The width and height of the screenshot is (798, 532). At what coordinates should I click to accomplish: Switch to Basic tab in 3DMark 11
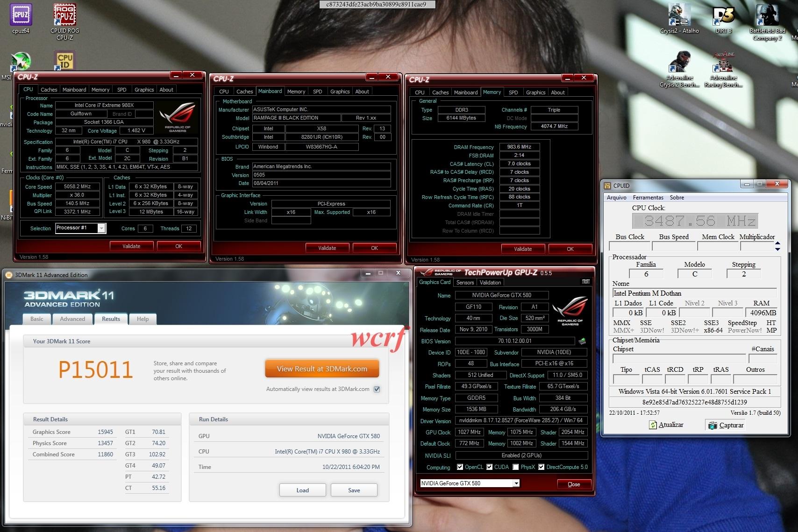coord(37,319)
